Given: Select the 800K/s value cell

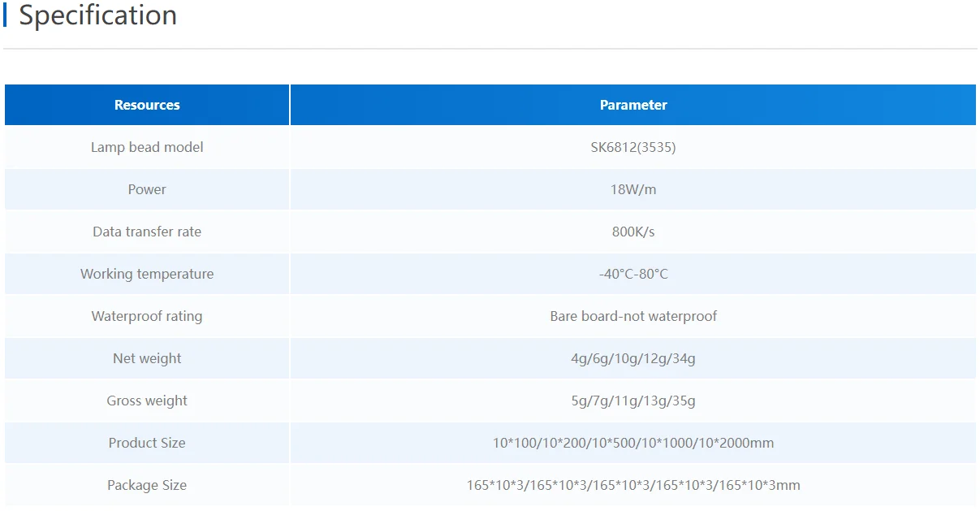Looking at the screenshot, I should pyautogui.click(x=632, y=232).
